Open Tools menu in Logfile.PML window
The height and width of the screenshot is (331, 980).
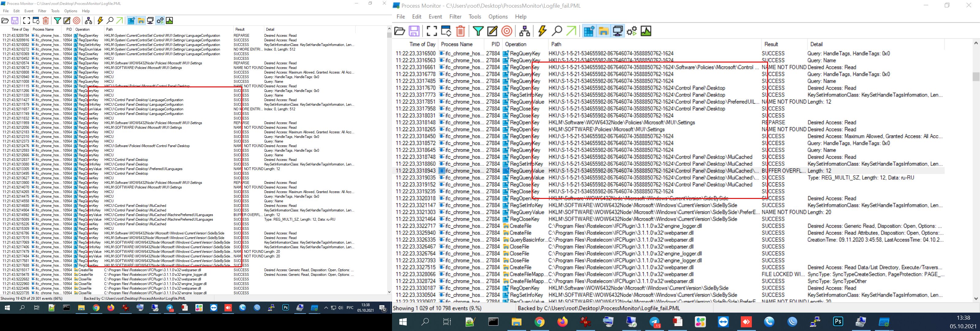55,11
